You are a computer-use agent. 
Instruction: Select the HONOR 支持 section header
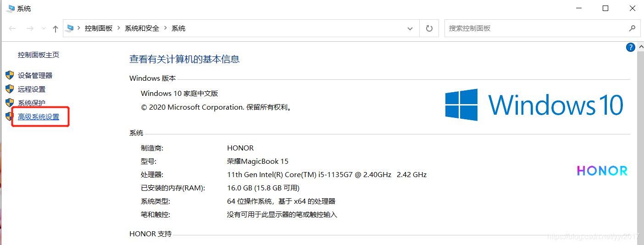pos(150,234)
